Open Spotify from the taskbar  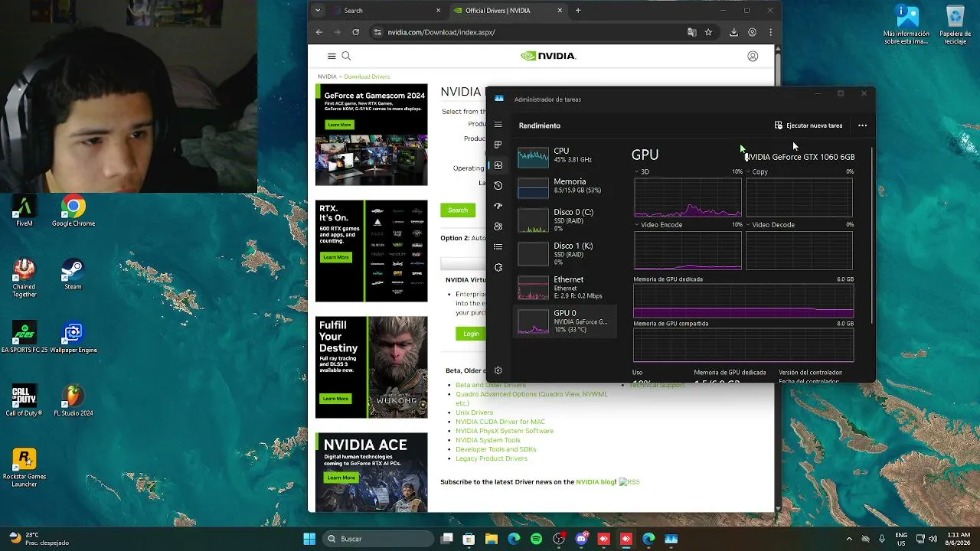[x=536, y=539]
